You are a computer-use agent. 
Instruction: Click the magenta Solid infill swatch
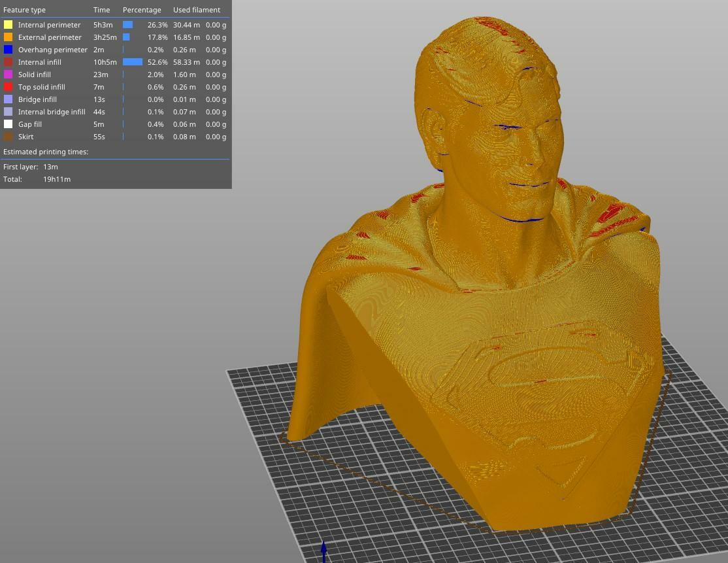click(8, 75)
